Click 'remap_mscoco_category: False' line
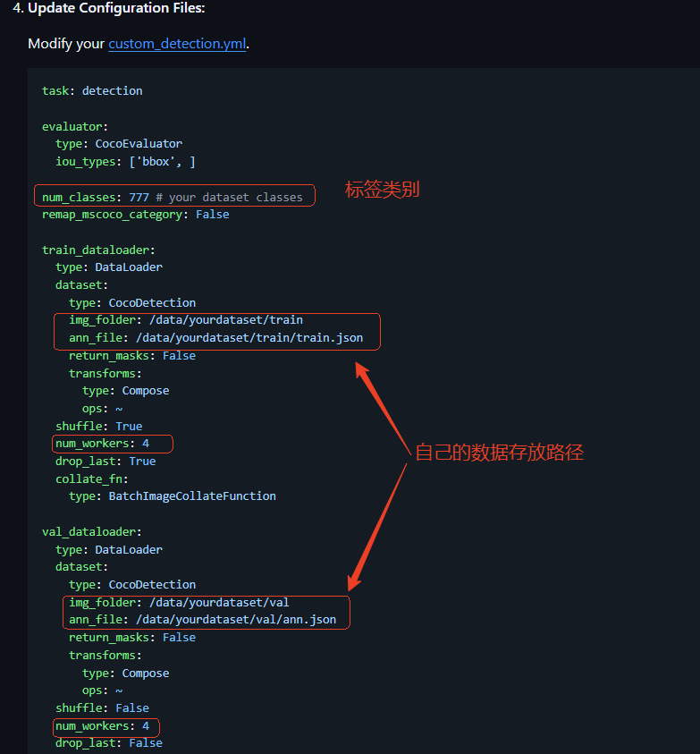 [136, 215]
